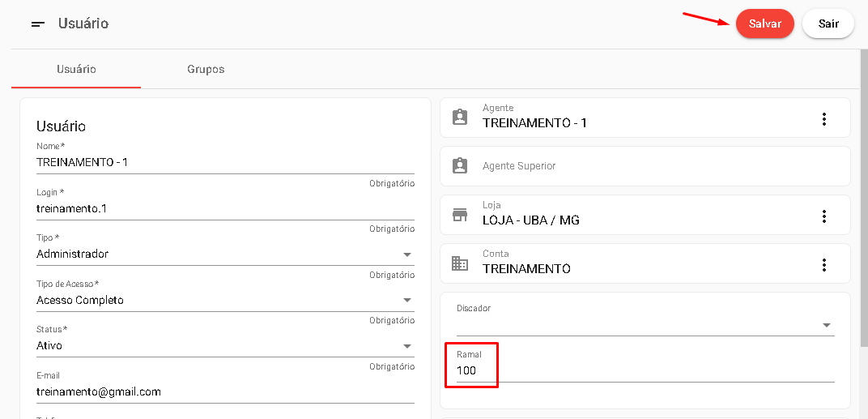Expand the Tipo de Acesso dropdown
The height and width of the screenshot is (419, 868).
click(x=225, y=300)
